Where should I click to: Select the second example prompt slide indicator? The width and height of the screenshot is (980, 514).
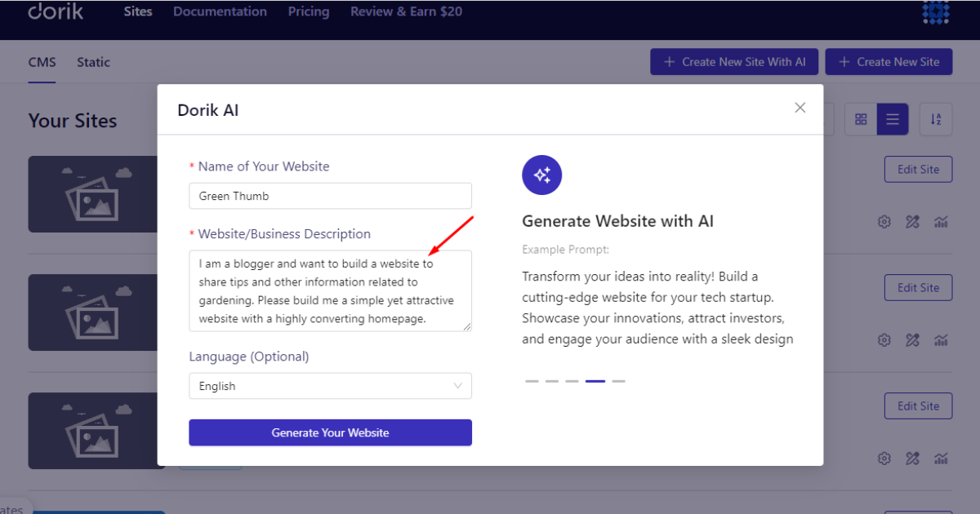(x=552, y=381)
